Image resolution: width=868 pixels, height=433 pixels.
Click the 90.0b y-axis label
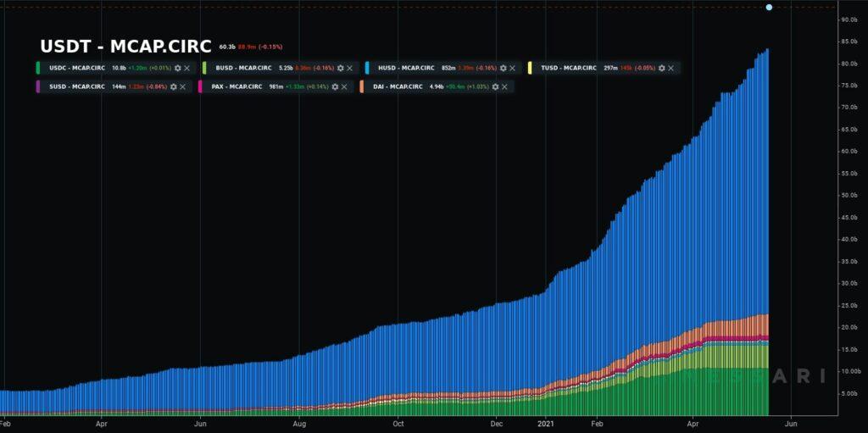pos(849,20)
